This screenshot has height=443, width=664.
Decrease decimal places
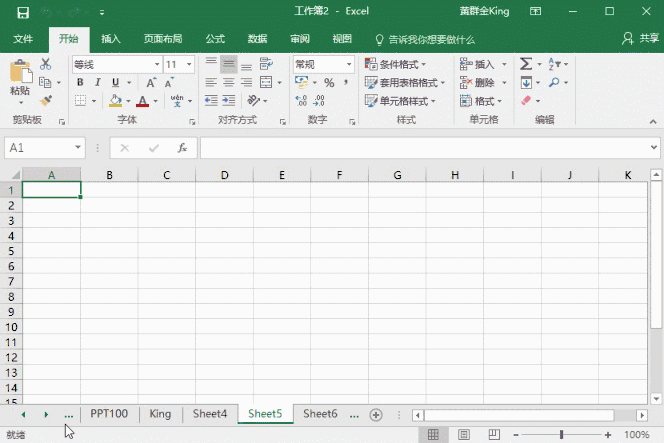pos(319,101)
